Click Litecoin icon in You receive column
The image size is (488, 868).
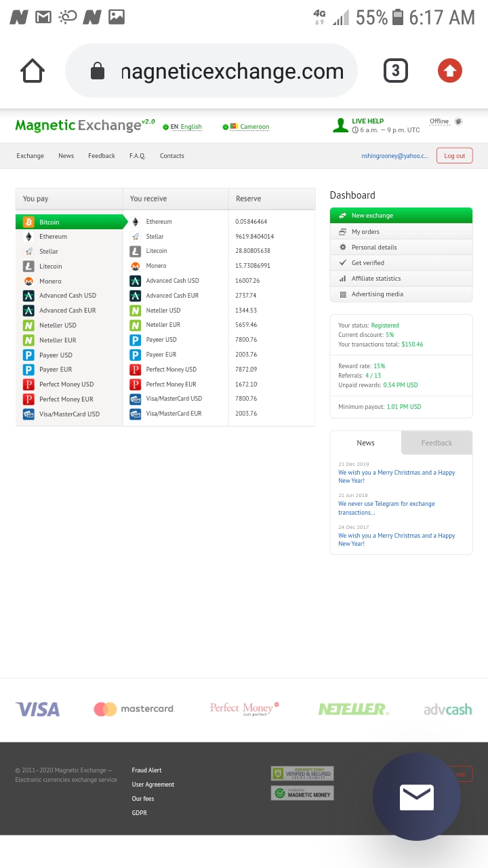135,251
